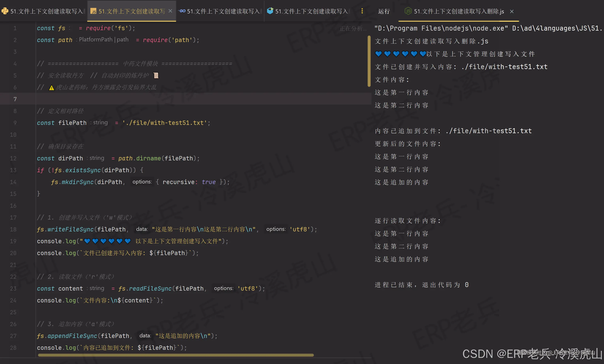604x364 pixels.
Task: Click the 'options:' parameter hint on line 14
Action: 142,182
